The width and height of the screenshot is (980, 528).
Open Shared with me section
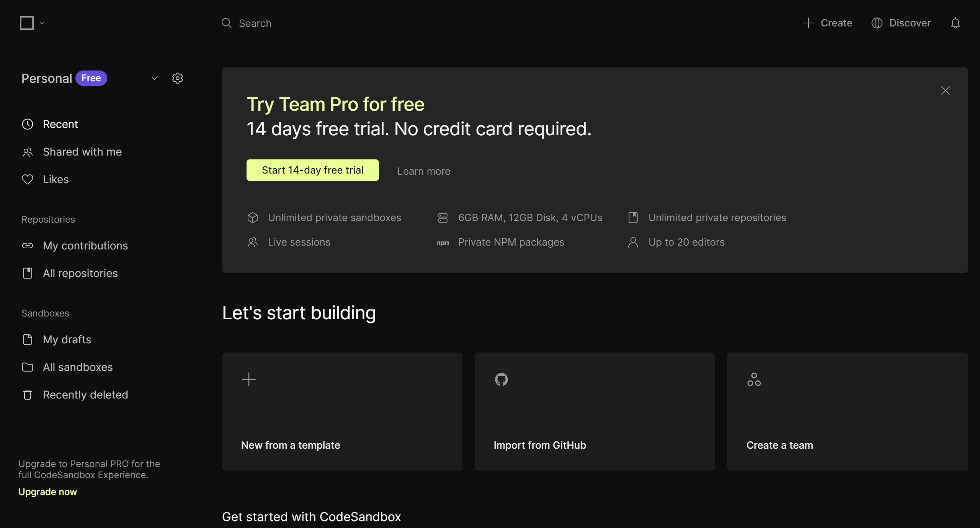coord(82,152)
